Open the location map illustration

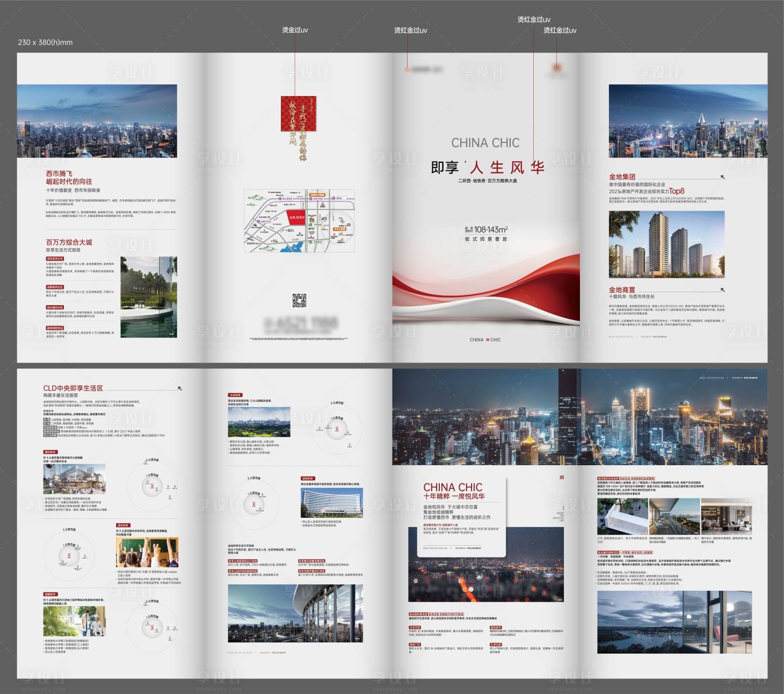[x=299, y=221]
